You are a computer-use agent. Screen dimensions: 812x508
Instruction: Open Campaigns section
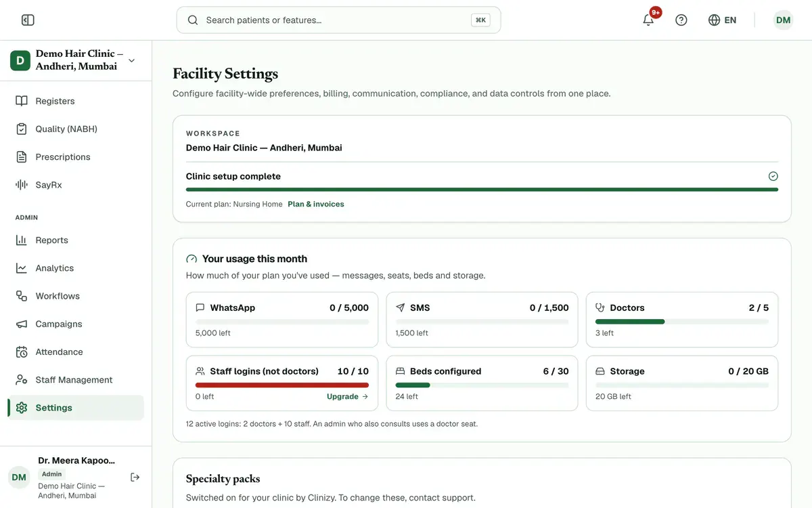click(x=76, y=324)
